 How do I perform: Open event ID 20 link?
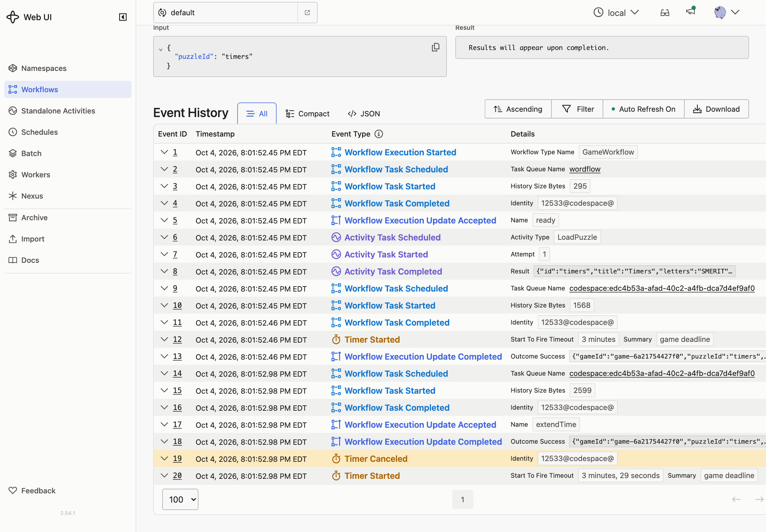[x=177, y=476]
